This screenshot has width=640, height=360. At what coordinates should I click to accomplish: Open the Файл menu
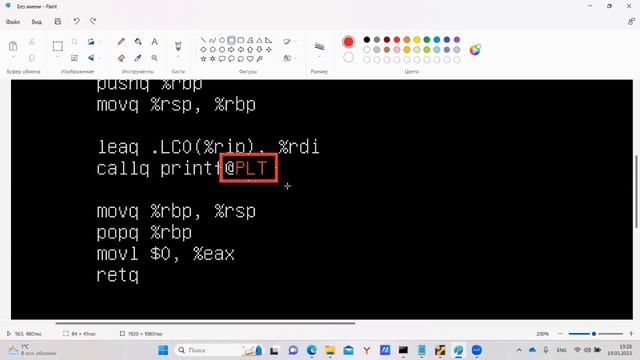click(x=13, y=22)
